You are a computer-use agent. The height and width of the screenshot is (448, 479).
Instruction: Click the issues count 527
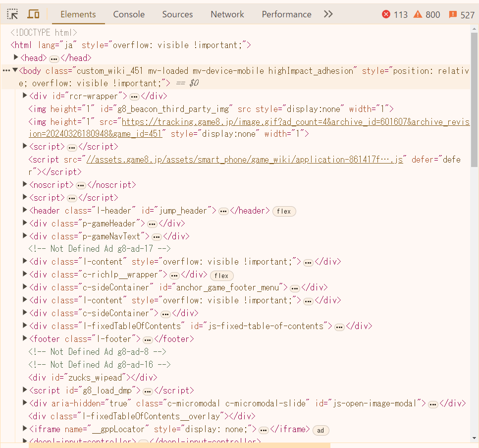click(462, 15)
